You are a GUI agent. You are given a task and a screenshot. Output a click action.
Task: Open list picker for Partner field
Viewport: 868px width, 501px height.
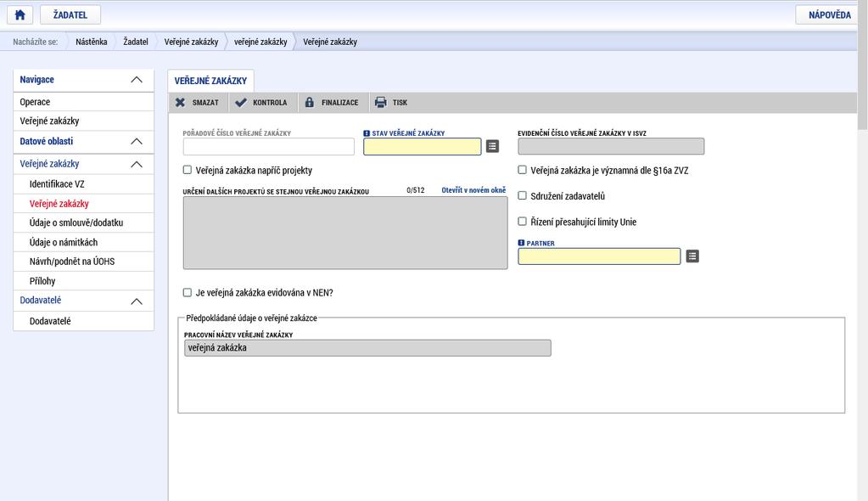(x=692, y=256)
